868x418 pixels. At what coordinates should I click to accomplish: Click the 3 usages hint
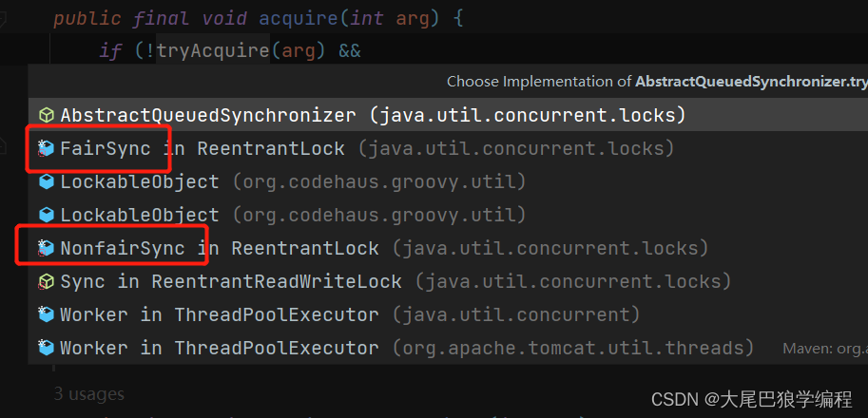coord(89,393)
